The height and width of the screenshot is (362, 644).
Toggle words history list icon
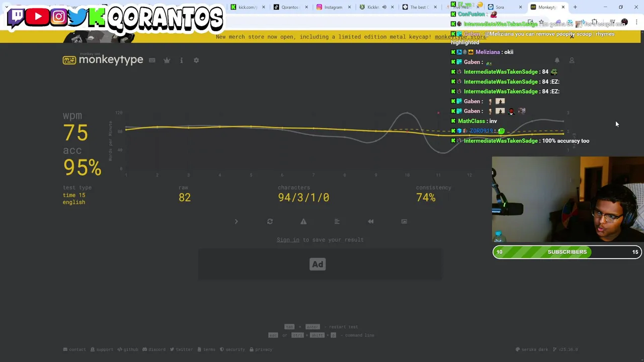pos(337,221)
